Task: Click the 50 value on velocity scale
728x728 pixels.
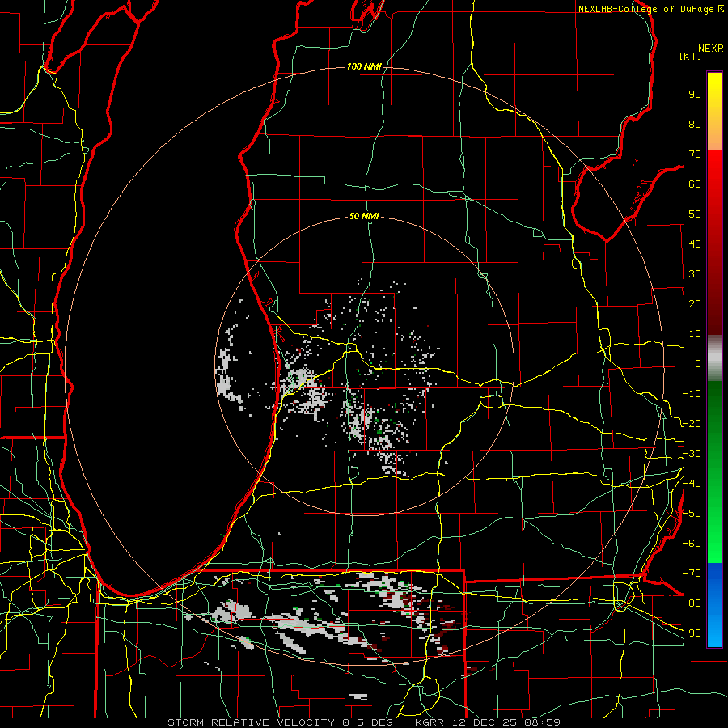Action: (695, 214)
